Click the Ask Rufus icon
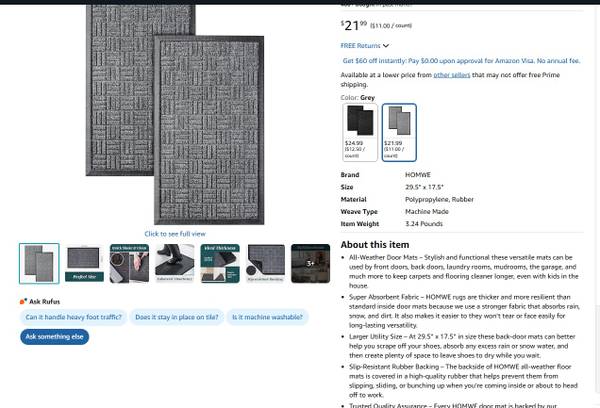600x408 pixels. click(23, 301)
